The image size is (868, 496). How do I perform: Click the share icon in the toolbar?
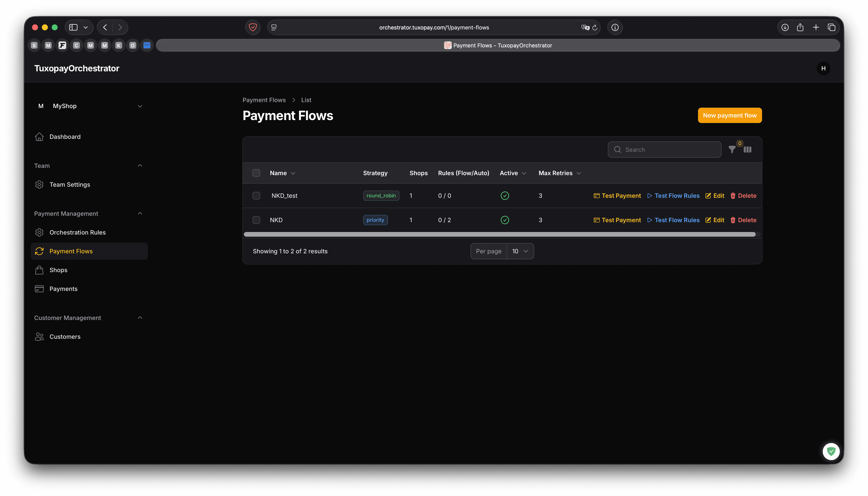(800, 27)
